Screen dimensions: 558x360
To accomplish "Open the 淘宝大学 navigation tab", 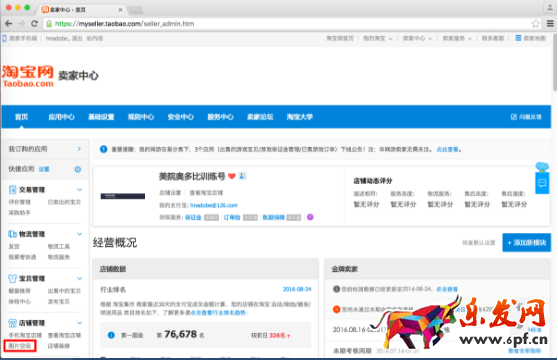I will point(300,117).
